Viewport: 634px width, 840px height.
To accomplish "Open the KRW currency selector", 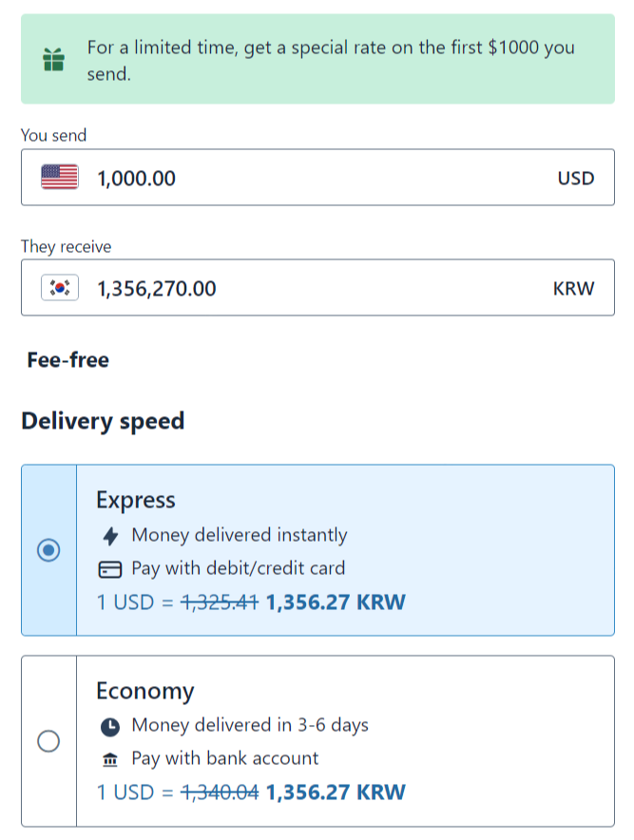I will tap(573, 288).
